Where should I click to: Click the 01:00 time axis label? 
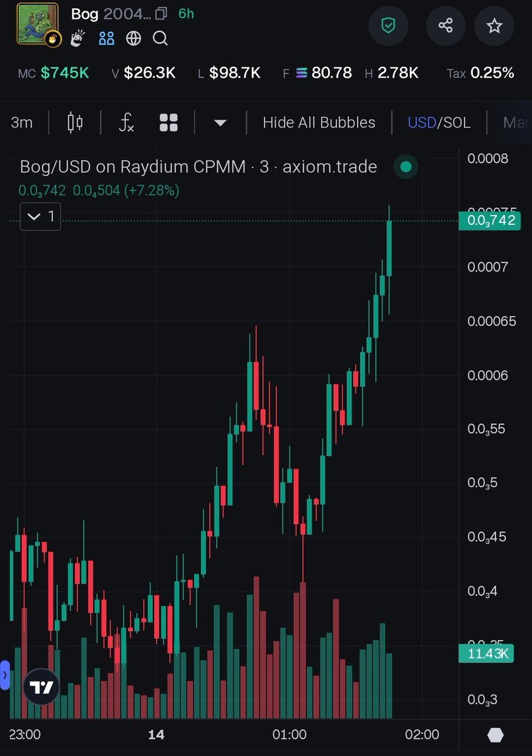[x=289, y=735]
